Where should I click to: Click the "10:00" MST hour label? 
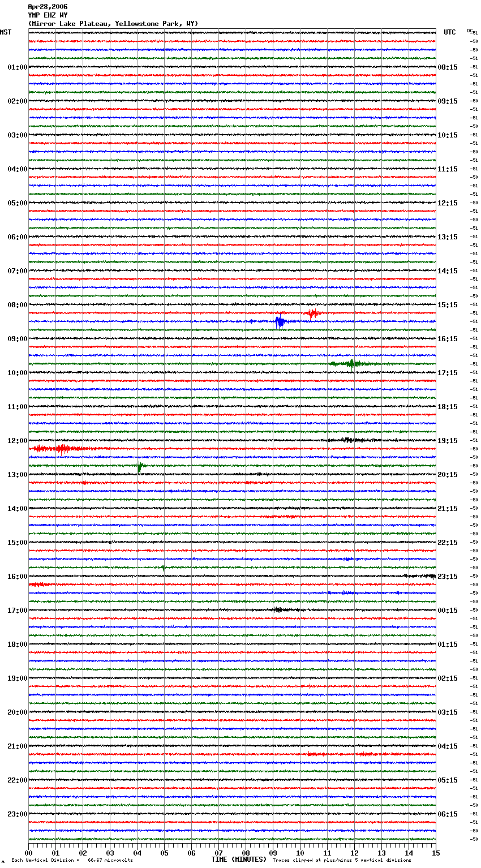[x=18, y=373]
